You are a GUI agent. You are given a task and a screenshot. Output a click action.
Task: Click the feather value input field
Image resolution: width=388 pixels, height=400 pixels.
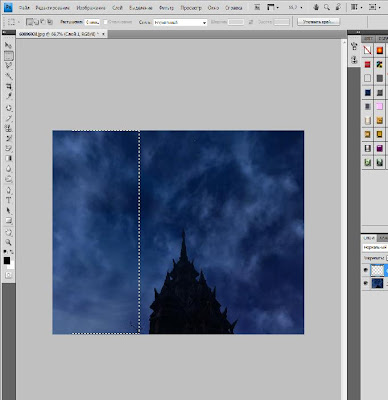pos(92,22)
